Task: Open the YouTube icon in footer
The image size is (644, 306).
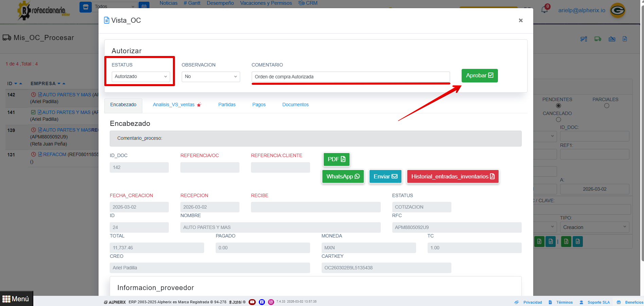Action: pos(252,302)
